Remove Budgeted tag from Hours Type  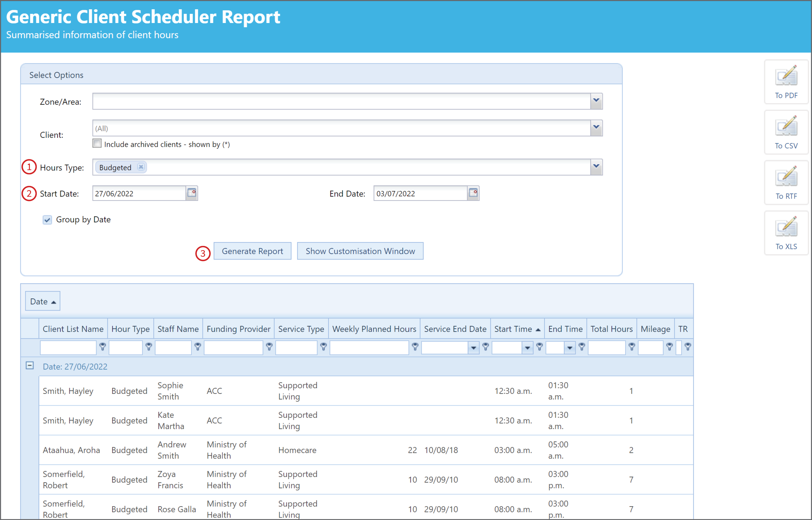tap(141, 167)
